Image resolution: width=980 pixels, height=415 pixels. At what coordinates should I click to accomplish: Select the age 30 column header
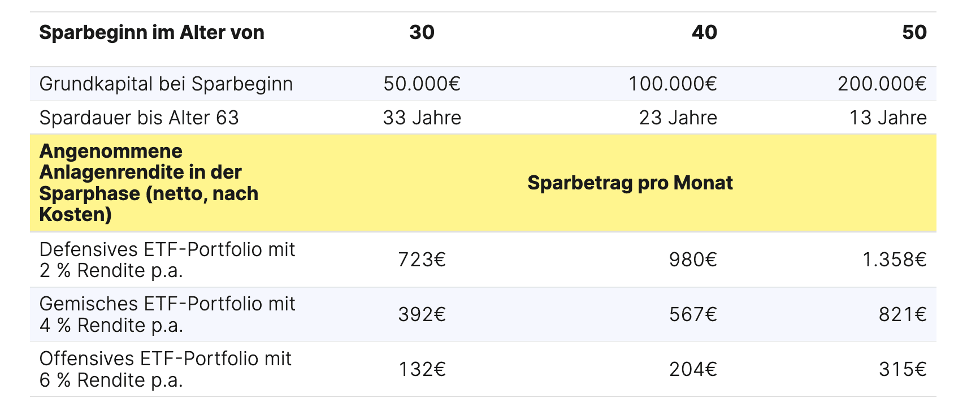click(422, 33)
